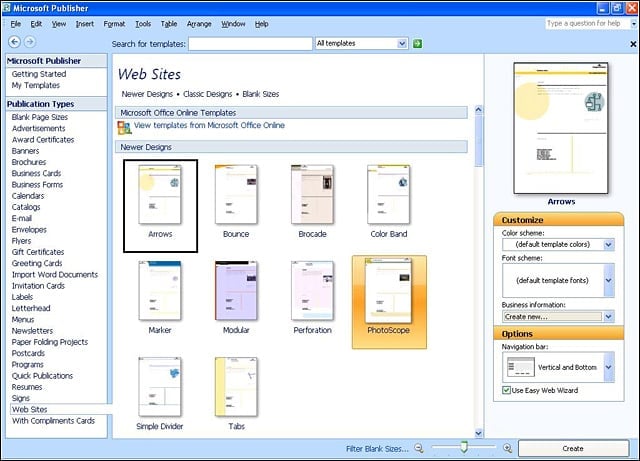Screen dimensions: 640x461
Task: Open My Templates in sidebar
Action: [36, 85]
